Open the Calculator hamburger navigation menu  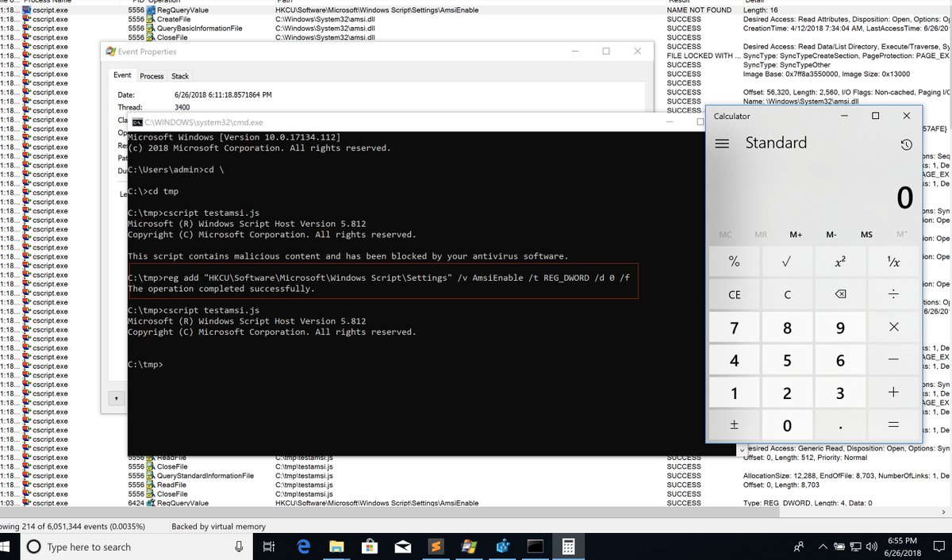(x=722, y=144)
